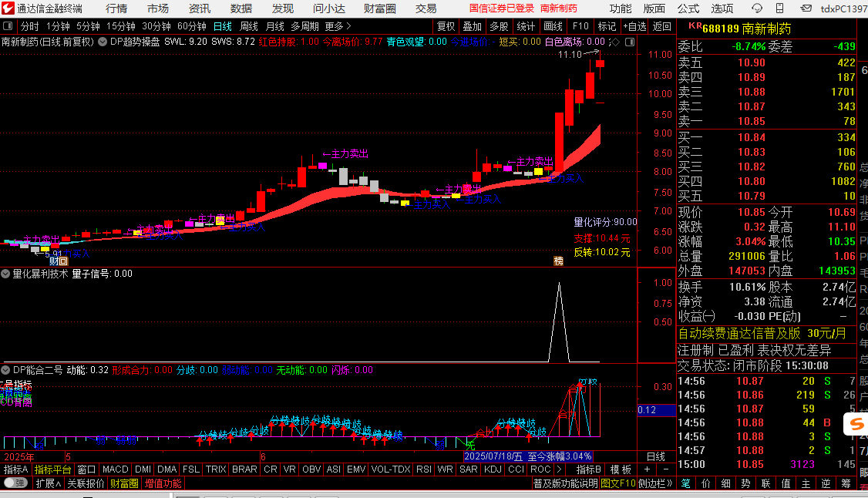Click the 买一 price 10.84
Viewport: 868px width, 498px height.
751,137
